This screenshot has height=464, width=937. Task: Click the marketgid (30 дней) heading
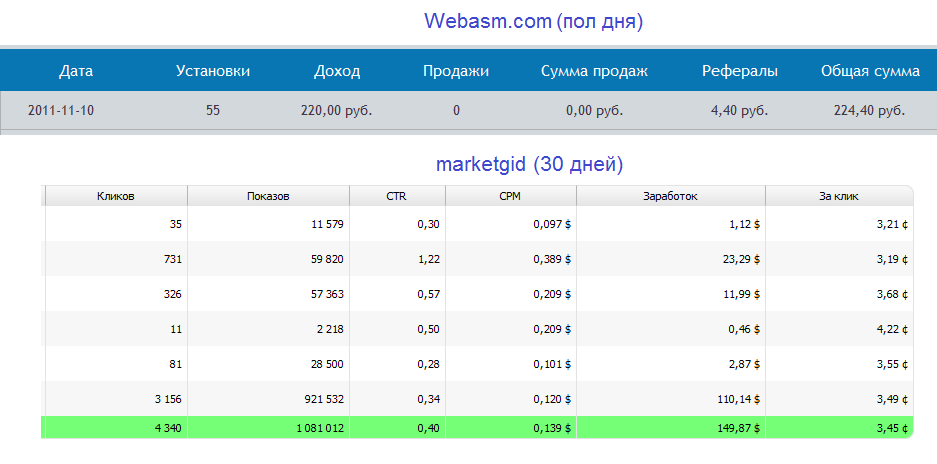(x=529, y=164)
